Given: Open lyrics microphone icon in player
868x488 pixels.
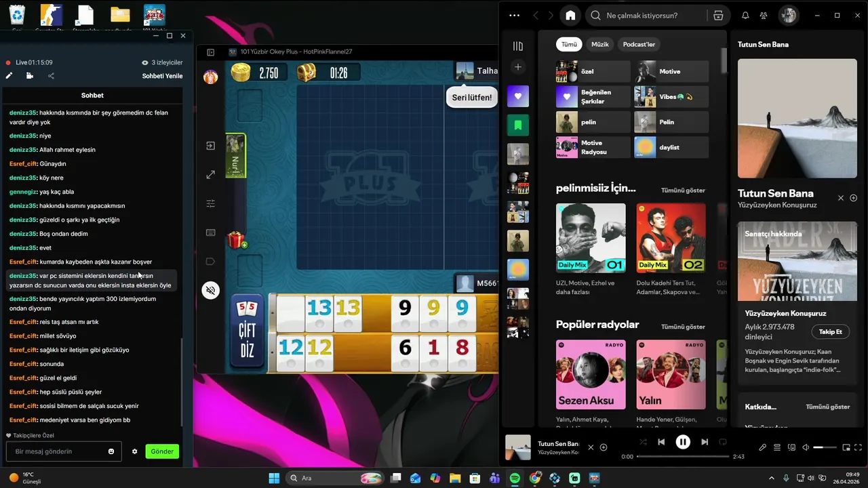Looking at the screenshot, I should click(x=762, y=447).
